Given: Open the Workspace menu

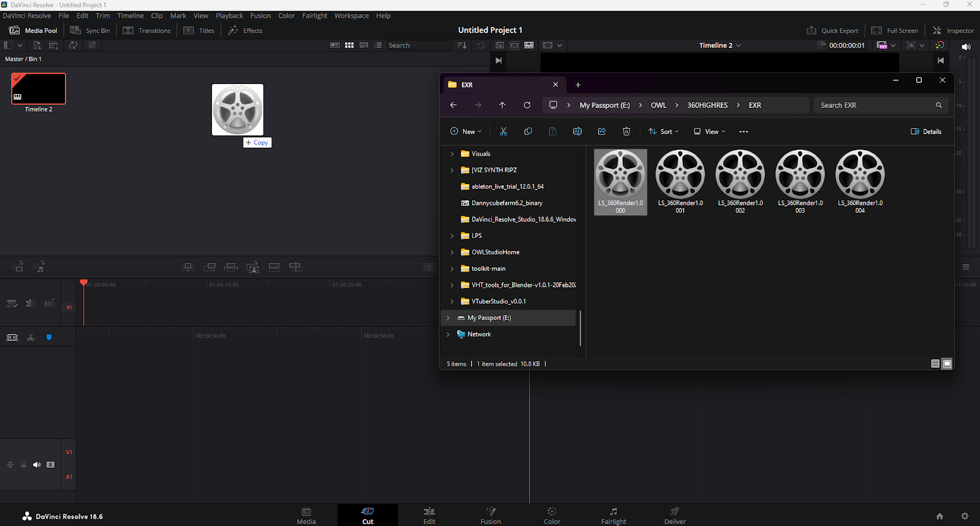Looking at the screenshot, I should (352, 16).
